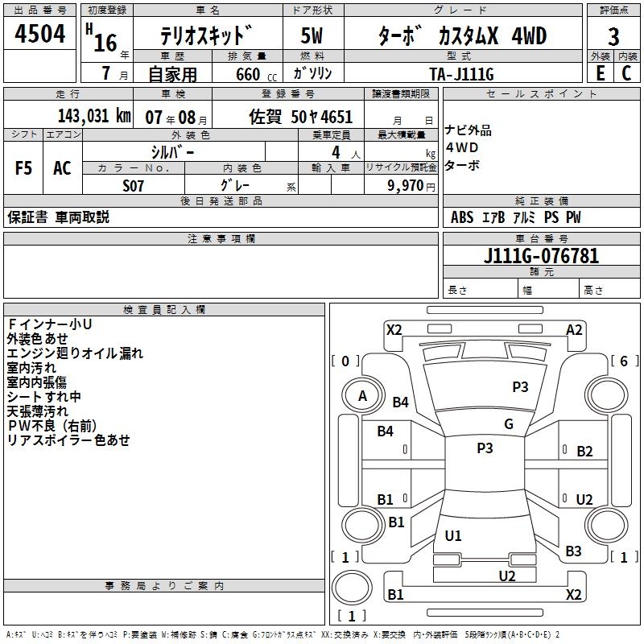
Task: Click the grade ターボ カスタムX 4WD
Action: coord(462,35)
